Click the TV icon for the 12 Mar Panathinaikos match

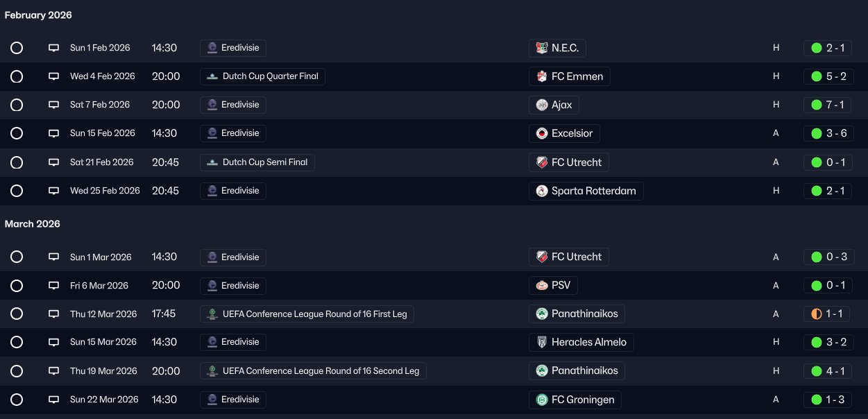point(53,314)
